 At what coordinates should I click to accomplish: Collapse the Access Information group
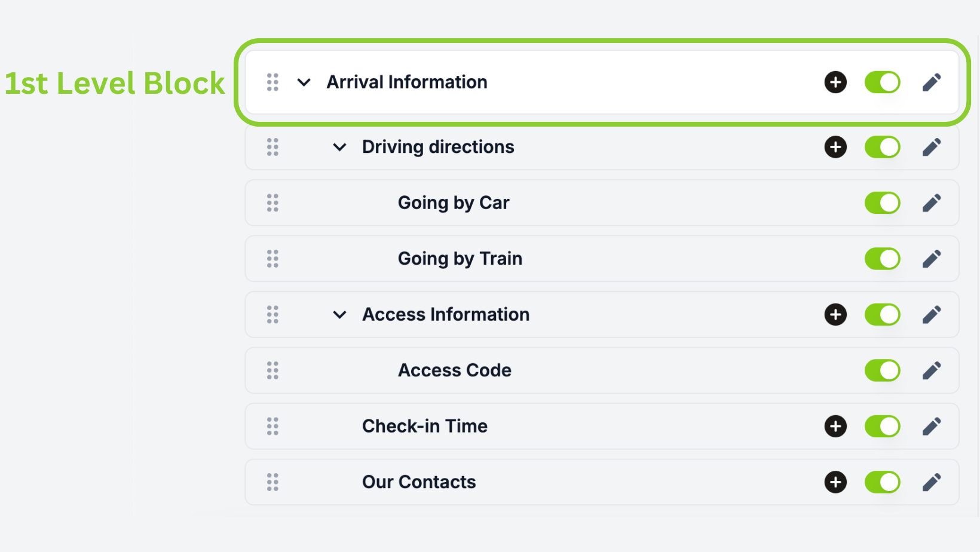pos(339,315)
